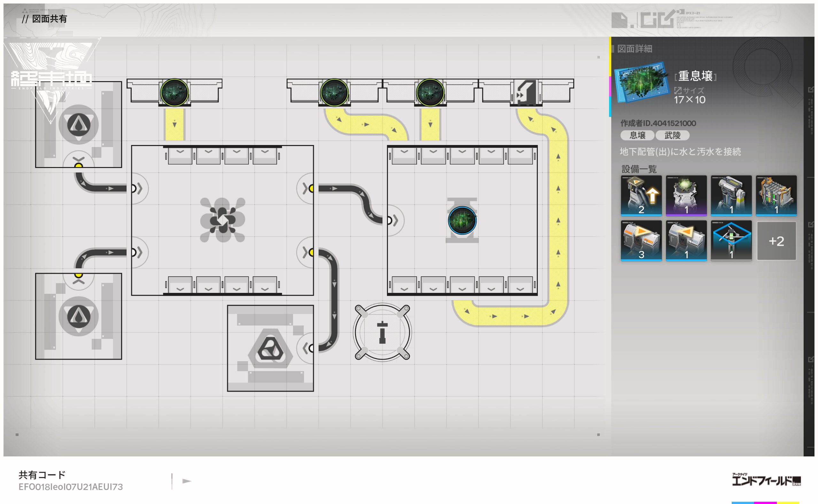The height and width of the screenshot is (504, 818).
Task: Select the purple-bordered green smoke equipment tile
Action: 686,196
